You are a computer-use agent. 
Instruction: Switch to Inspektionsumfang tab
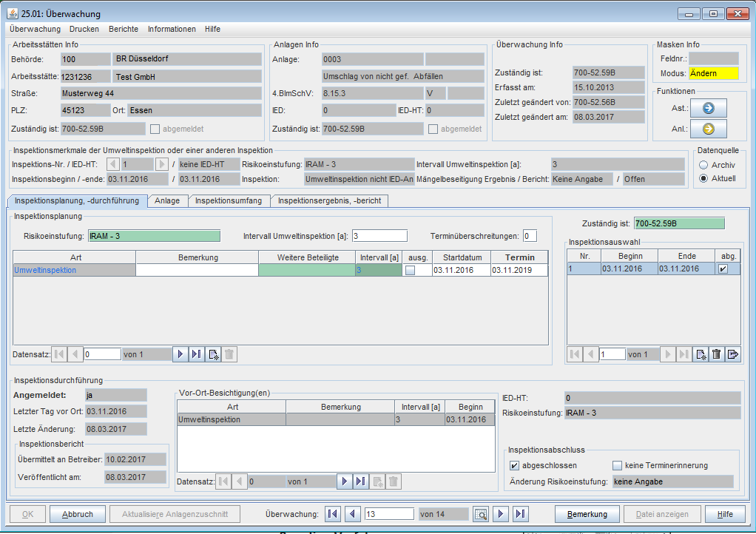point(229,201)
